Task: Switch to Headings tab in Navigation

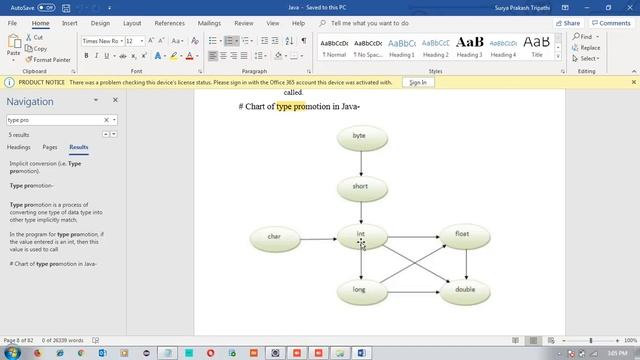Action: click(19, 147)
